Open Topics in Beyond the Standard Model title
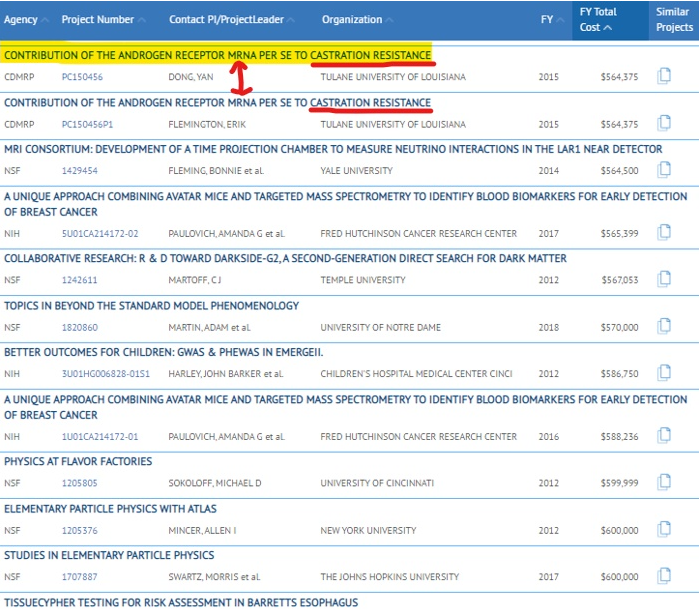699x616 pixels. pos(152,306)
